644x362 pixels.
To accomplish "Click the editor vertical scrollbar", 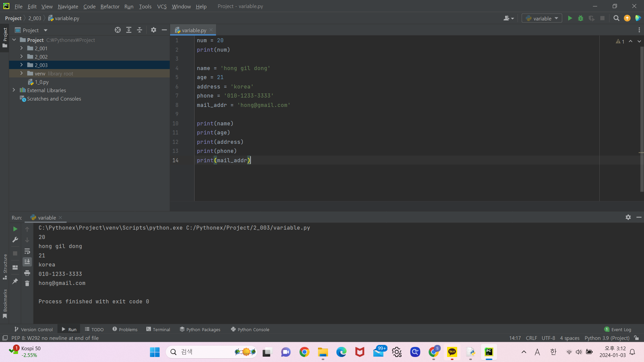I will tap(642, 117).
